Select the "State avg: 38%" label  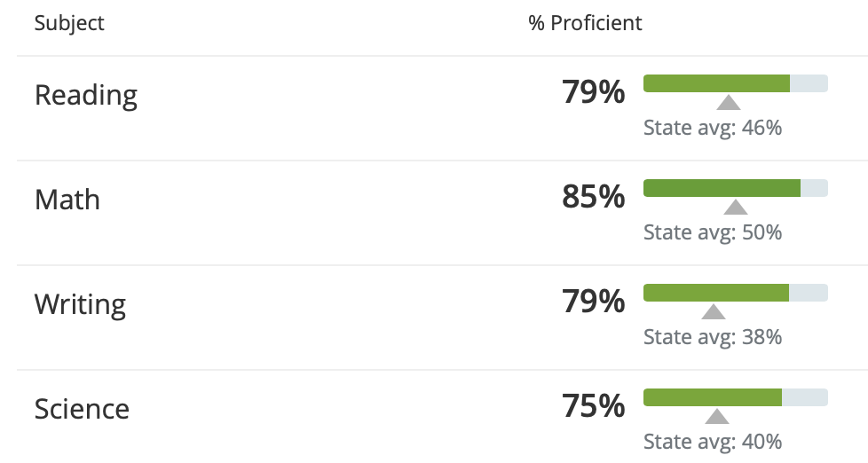[713, 337]
